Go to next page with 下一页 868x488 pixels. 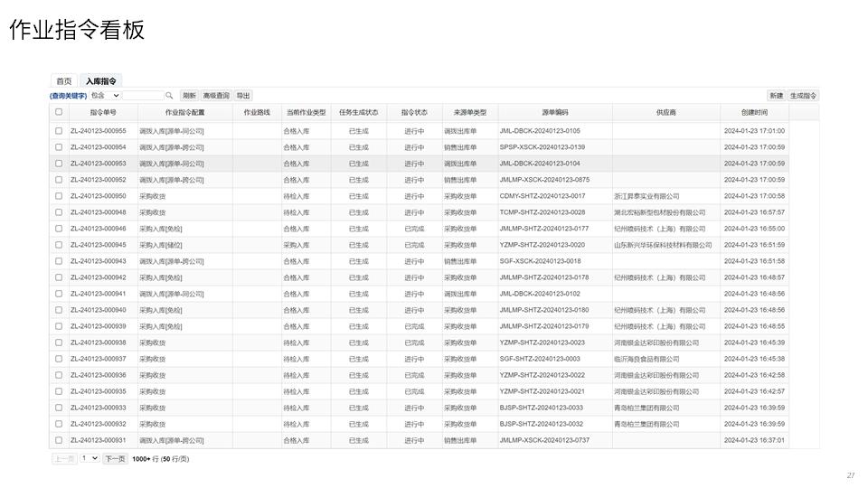click(115, 459)
